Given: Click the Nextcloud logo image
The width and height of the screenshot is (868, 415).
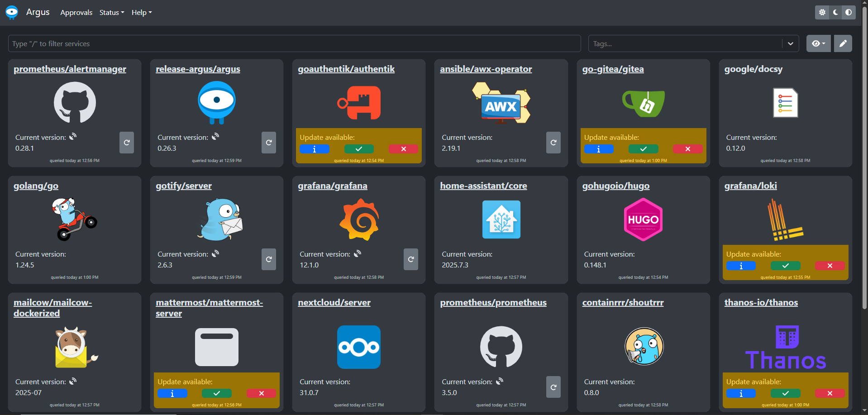Looking at the screenshot, I should (359, 347).
